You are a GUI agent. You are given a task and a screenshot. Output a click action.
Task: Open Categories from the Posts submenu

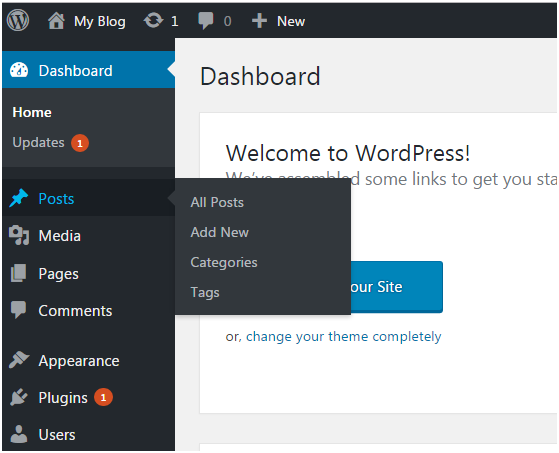pyautogui.click(x=224, y=263)
